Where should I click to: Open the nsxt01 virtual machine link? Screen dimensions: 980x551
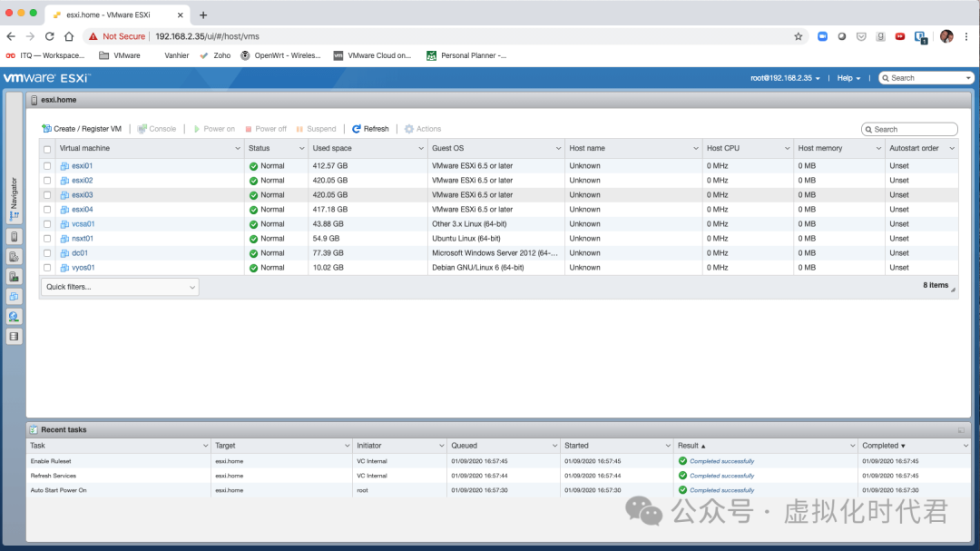[83, 239]
